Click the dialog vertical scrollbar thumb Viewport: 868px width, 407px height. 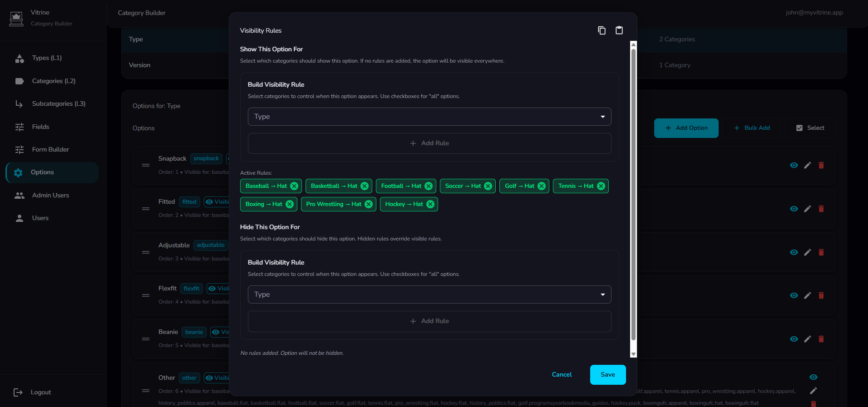(633, 195)
